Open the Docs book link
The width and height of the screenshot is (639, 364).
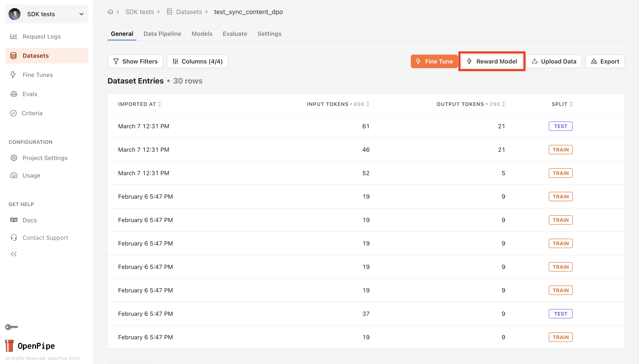(29, 220)
